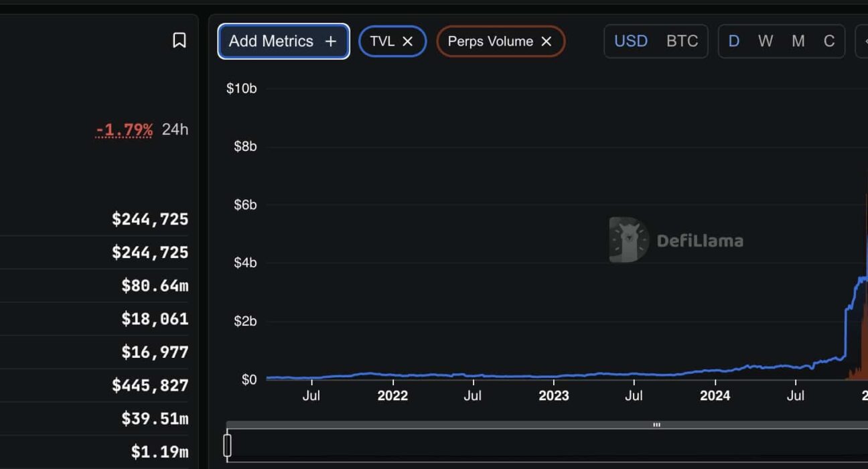Remove the TVL metric chip

pyautogui.click(x=407, y=42)
